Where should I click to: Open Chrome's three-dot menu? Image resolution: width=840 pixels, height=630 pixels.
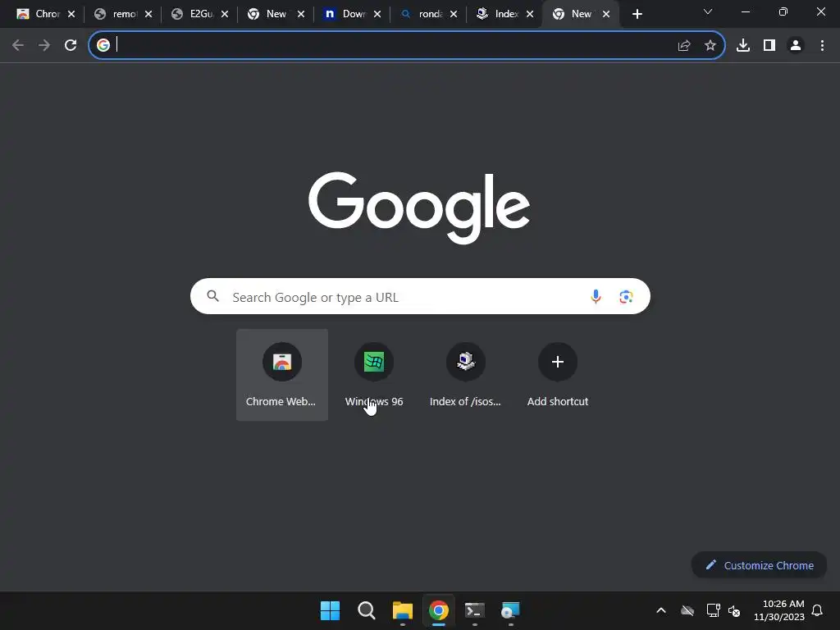pos(822,46)
